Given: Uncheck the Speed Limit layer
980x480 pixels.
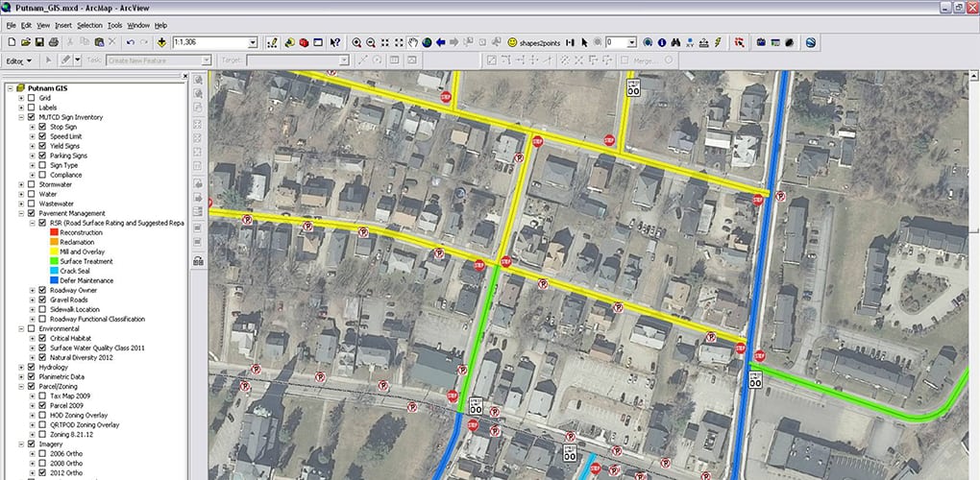Looking at the screenshot, I should tap(42, 136).
